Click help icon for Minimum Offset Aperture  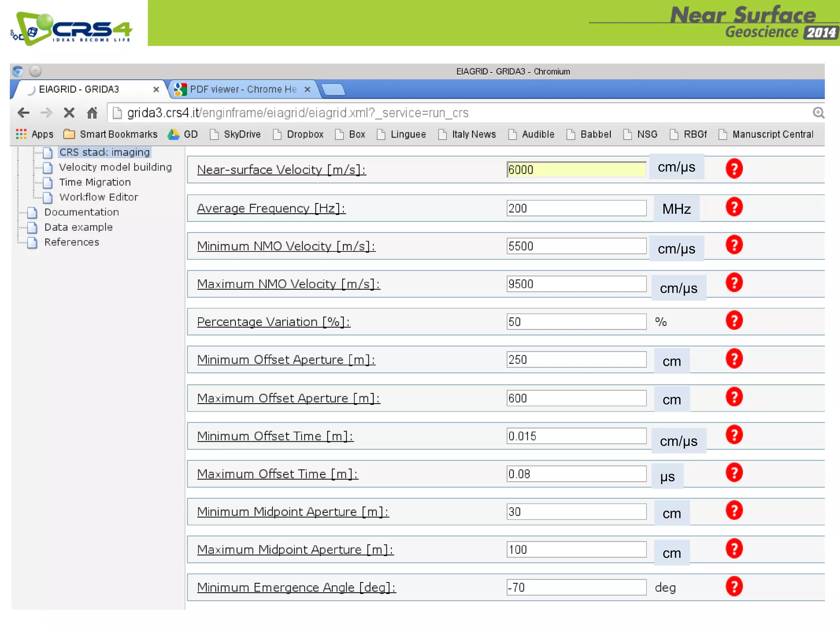[x=734, y=358]
